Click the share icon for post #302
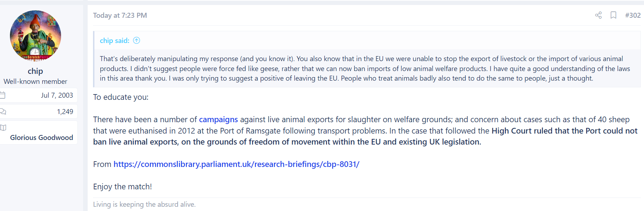The width and height of the screenshot is (644, 211). pyautogui.click(x=598, y=15)
